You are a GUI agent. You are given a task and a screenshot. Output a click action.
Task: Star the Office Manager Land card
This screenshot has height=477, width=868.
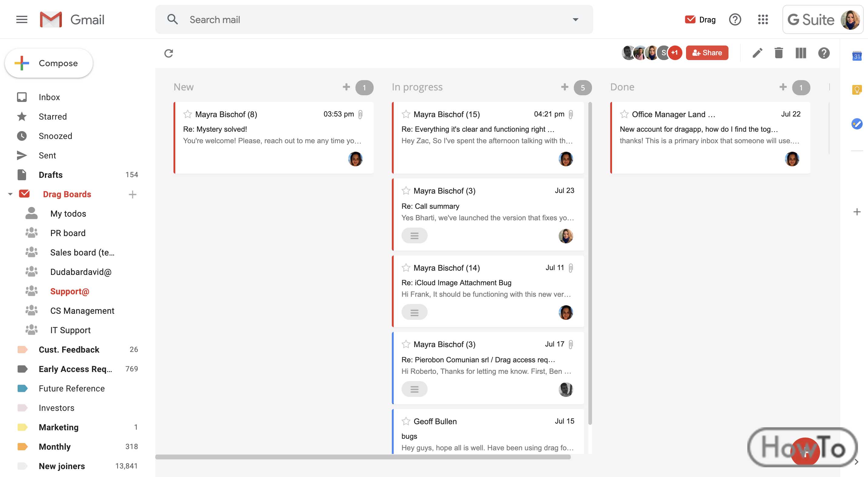pyautogui.click(x=624, y=114)
